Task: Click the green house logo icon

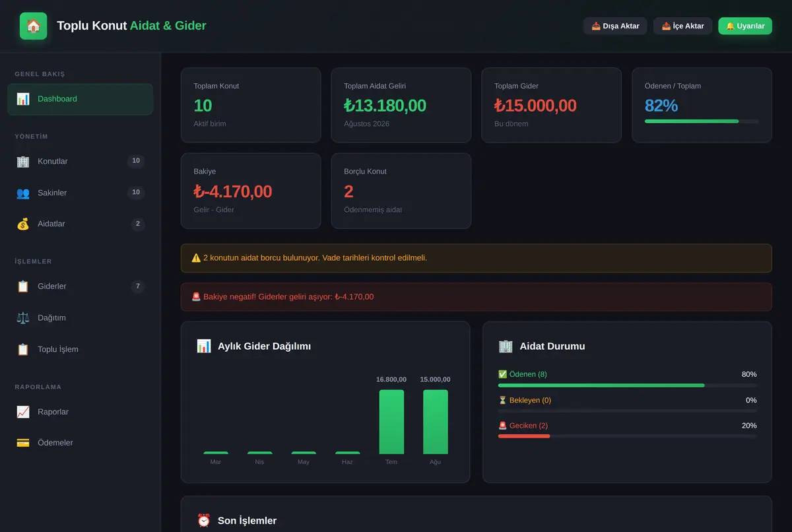Action: [x=33, y=26]
